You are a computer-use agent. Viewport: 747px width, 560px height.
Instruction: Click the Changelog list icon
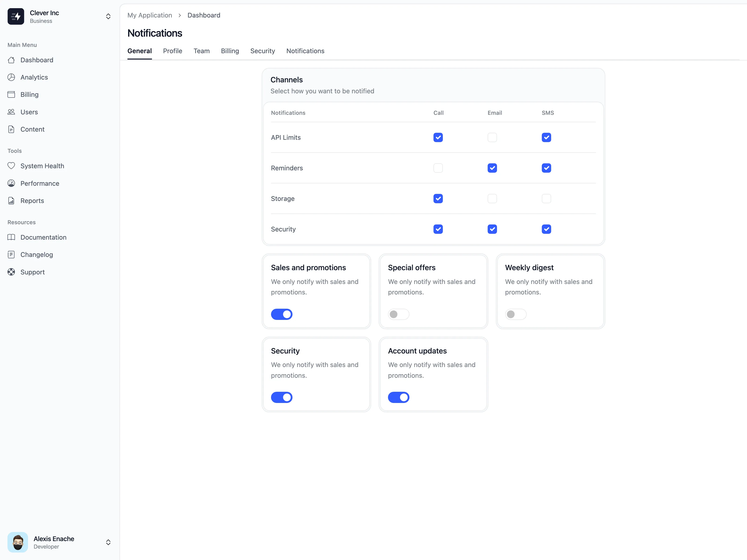[11, 255]
